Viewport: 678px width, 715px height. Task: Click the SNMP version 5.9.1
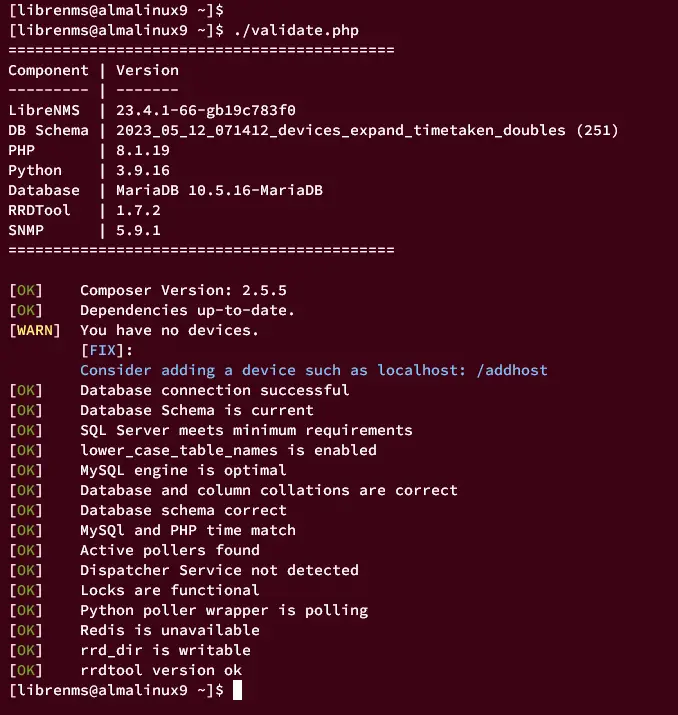tap(138, 230)
